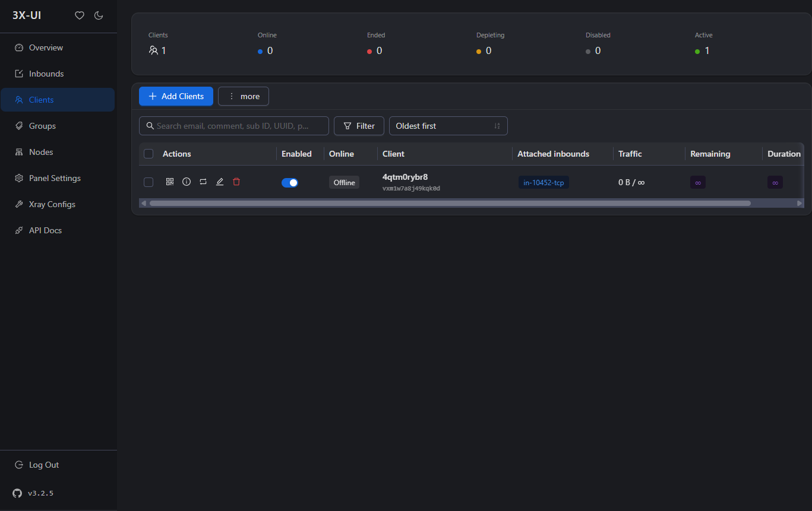812x511 pixels.
Task: Open the Oldest first sort dropdown
Action: point(448,126)
